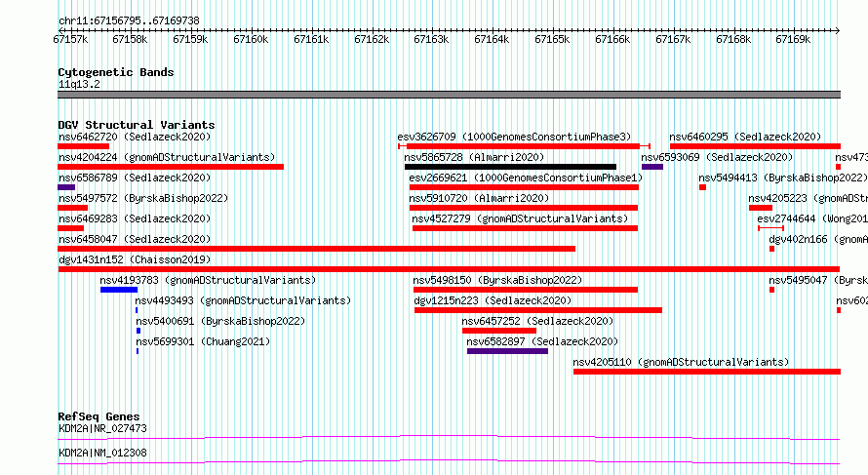This screenshot has width=868, height=475.
Task: Click the nsv5910720 (Almarri2020) label
Action: [479, 198]
